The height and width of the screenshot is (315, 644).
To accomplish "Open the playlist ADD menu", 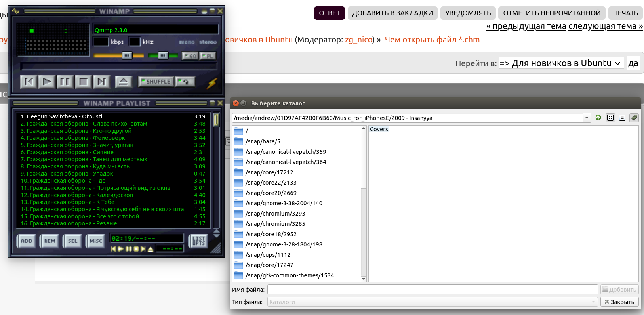I will click(27, 241).
